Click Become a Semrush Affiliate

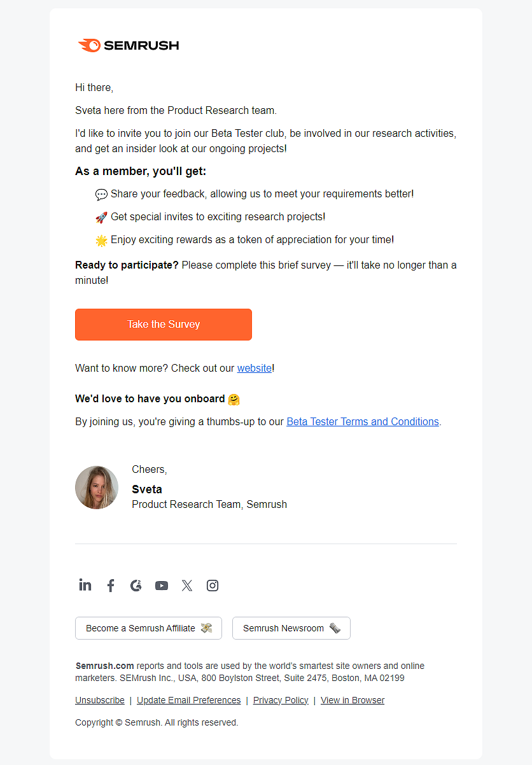tap(148, 628)
